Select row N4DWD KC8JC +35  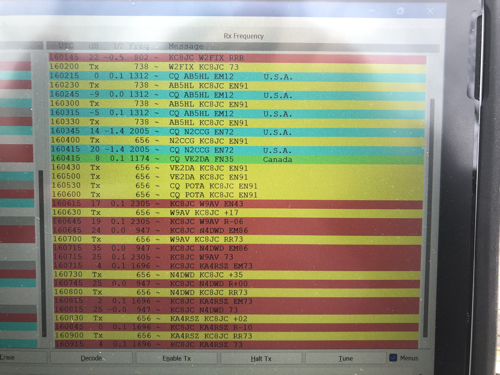coord(237,275)
